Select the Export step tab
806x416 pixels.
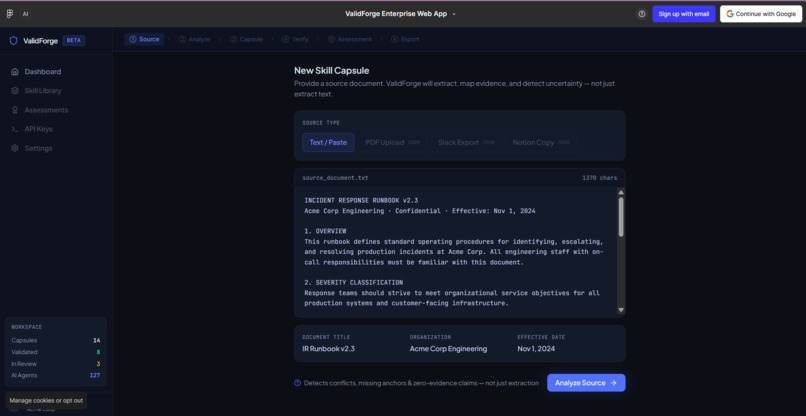coord(405,39)
